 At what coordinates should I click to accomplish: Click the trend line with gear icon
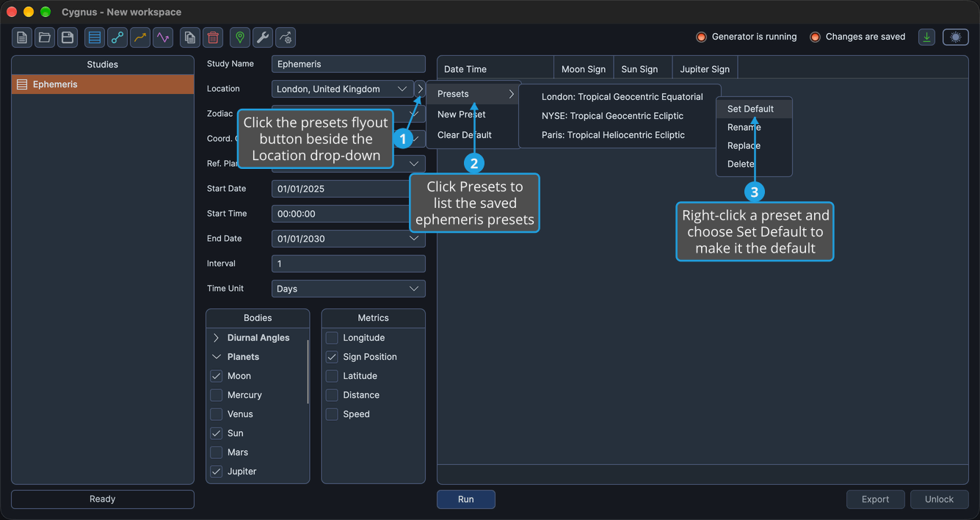[x=286, y=37]
